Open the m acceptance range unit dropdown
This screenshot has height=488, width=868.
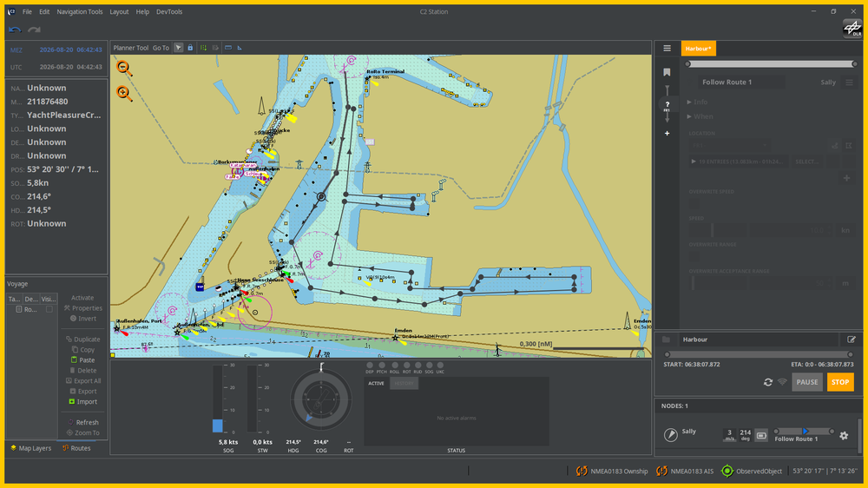coord(845,284)
